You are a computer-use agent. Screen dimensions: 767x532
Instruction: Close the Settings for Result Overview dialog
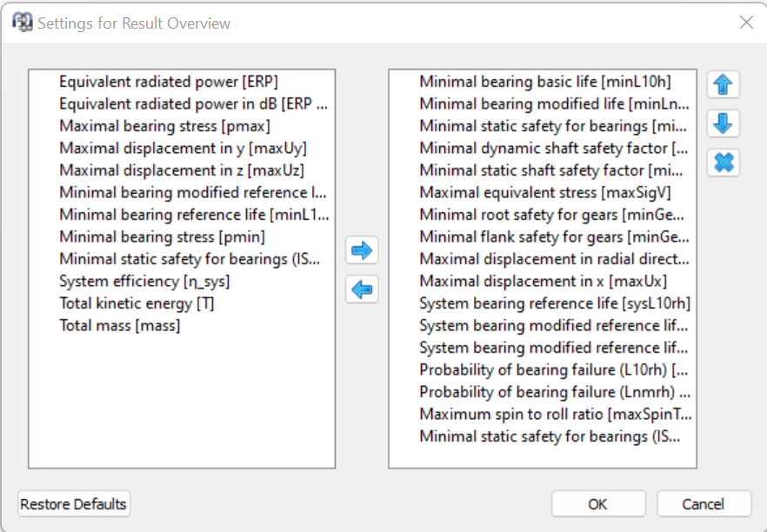[745, 23]
